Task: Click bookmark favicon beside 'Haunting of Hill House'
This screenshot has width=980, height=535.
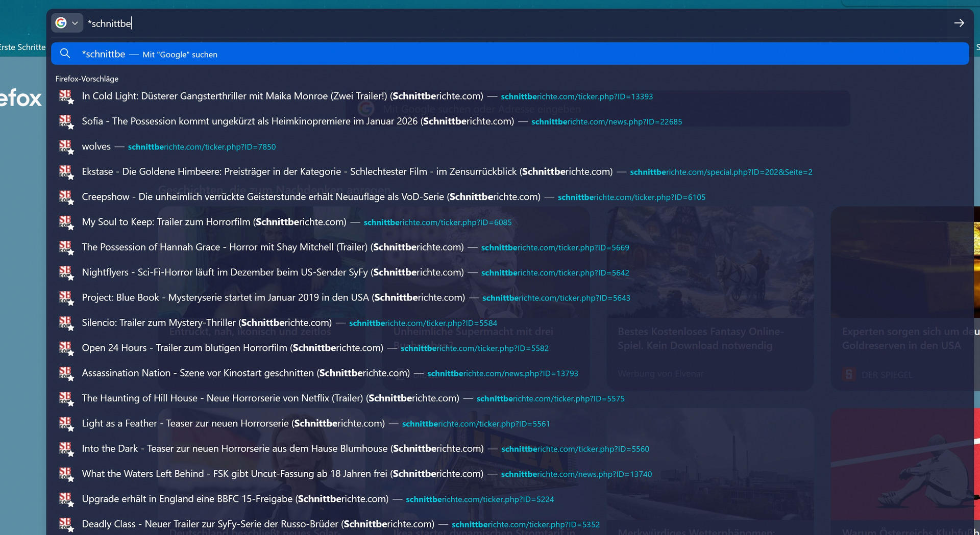Action: click(66, 398)
